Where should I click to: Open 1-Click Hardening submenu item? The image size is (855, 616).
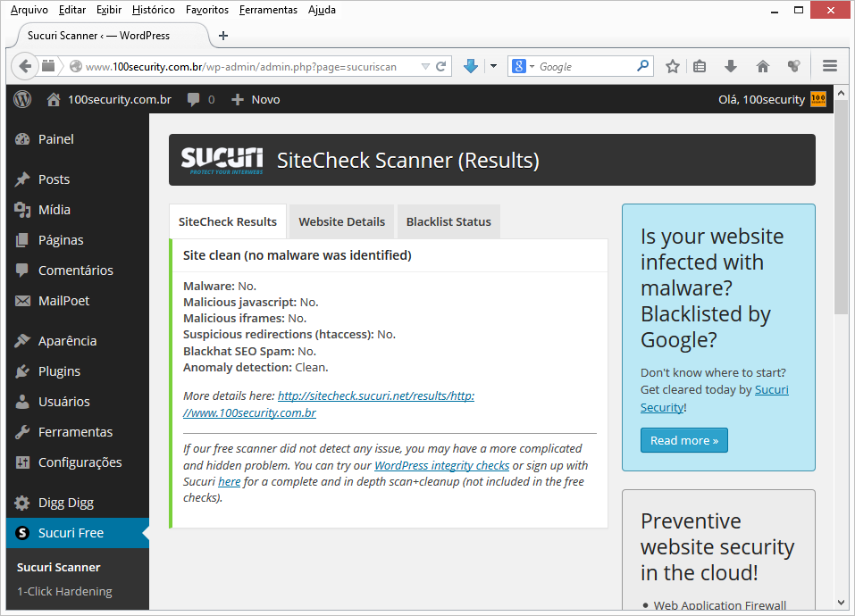[64, 591]
